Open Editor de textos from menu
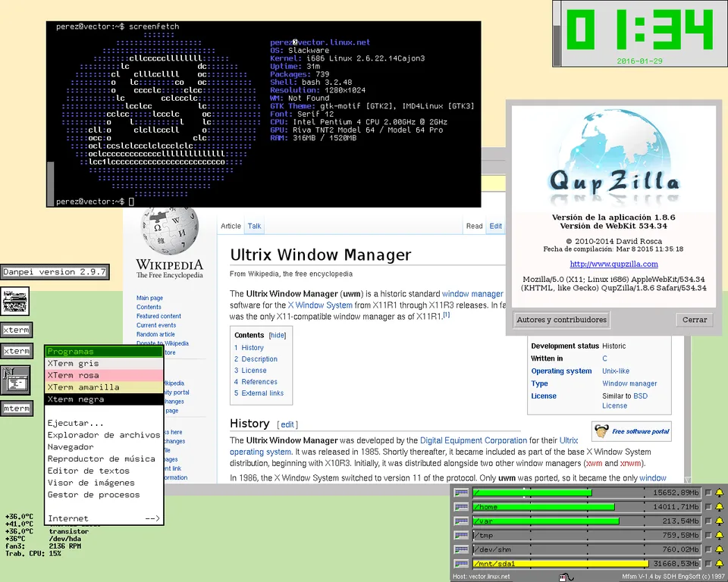Screen dimensions: 728x582 point(104,471)
